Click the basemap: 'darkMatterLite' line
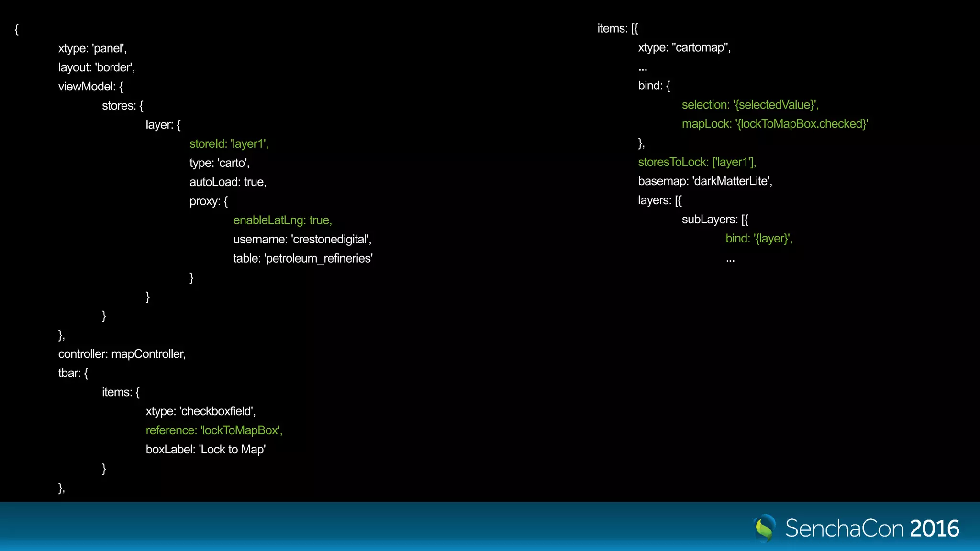Image resolution: width=980 pixels, height=551 pixels. (x=705, y=182)
